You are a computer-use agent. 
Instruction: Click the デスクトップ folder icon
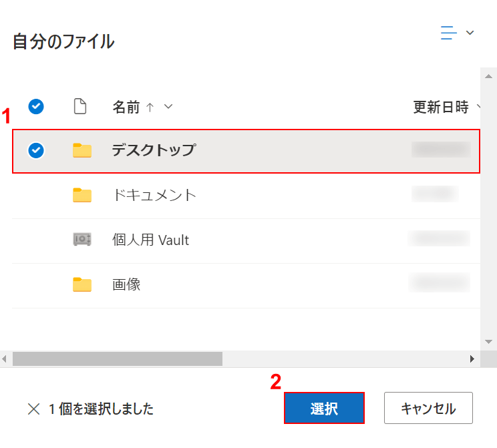click(x=81, y=150)
